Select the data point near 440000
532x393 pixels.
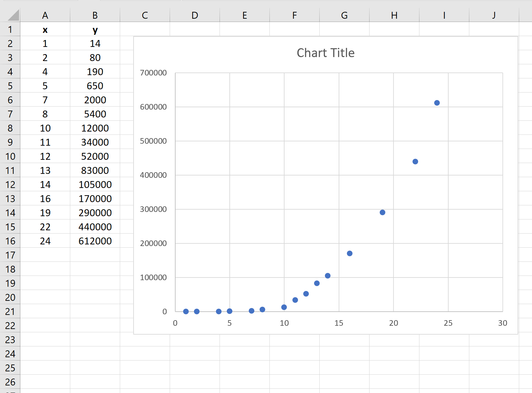click(x=415, y=161)
